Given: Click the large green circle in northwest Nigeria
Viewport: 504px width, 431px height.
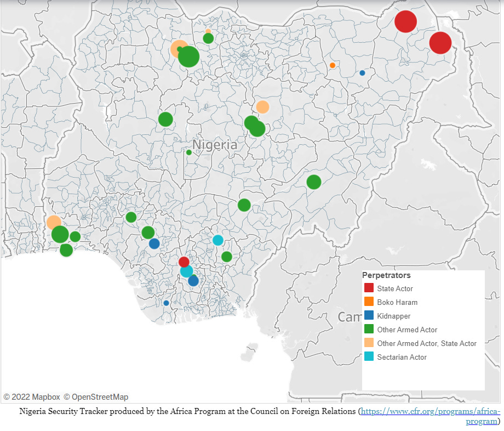Looking at the screenshot, I should (x=188, y=56).
